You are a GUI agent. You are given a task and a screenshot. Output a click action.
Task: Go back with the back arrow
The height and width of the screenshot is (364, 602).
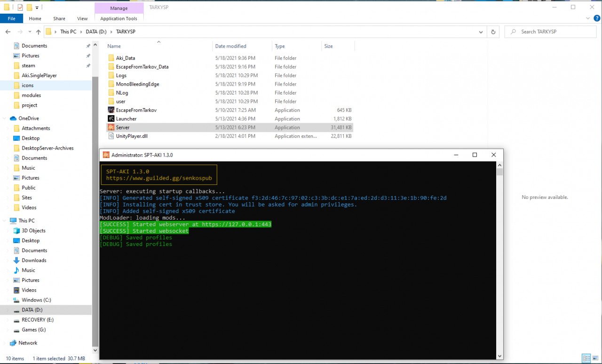8,32
